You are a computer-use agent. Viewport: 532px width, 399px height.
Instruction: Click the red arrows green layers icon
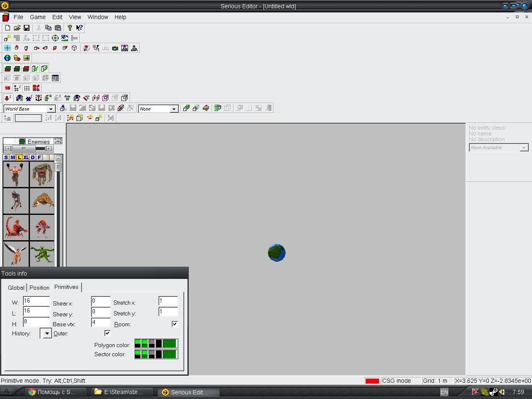(x=205, y=108)
